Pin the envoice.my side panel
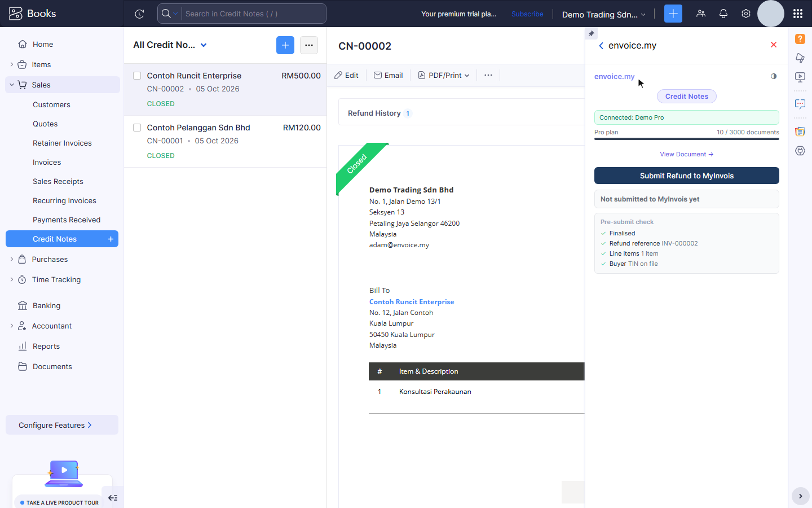 [591, 34]
